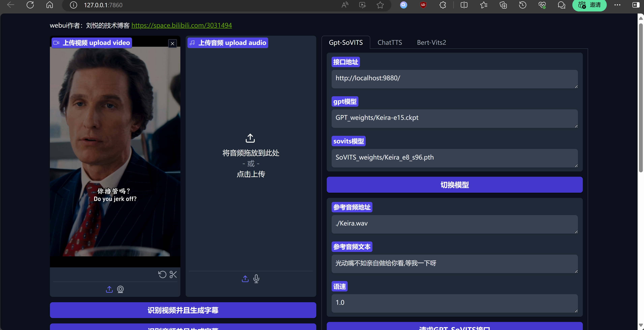Click the scissors trim icon under the video
The image size is (644, 330).
coord(173,275)
